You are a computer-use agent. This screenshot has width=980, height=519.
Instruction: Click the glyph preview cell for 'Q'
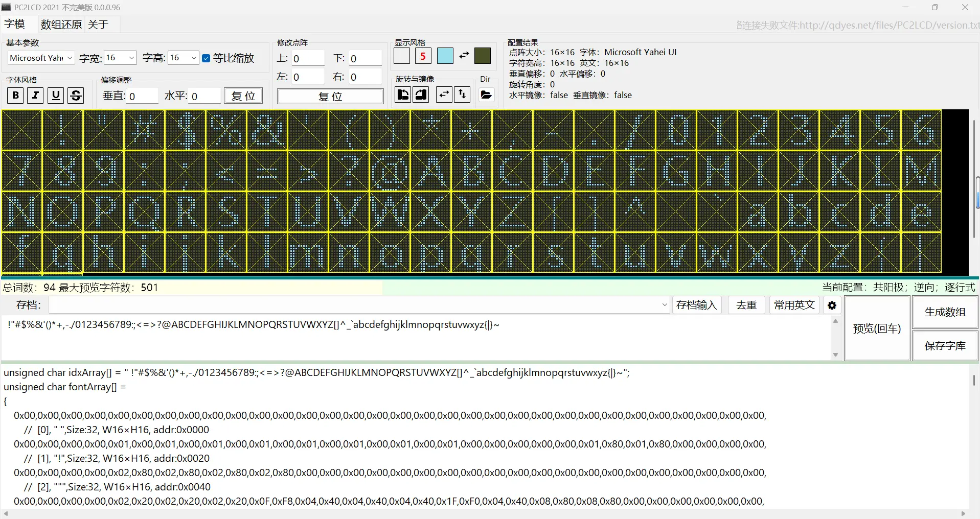coord(144,212)
